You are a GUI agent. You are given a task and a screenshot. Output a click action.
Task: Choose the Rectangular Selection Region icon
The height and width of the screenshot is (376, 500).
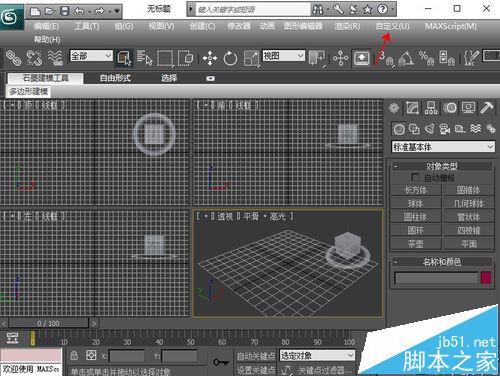(165, 58)
